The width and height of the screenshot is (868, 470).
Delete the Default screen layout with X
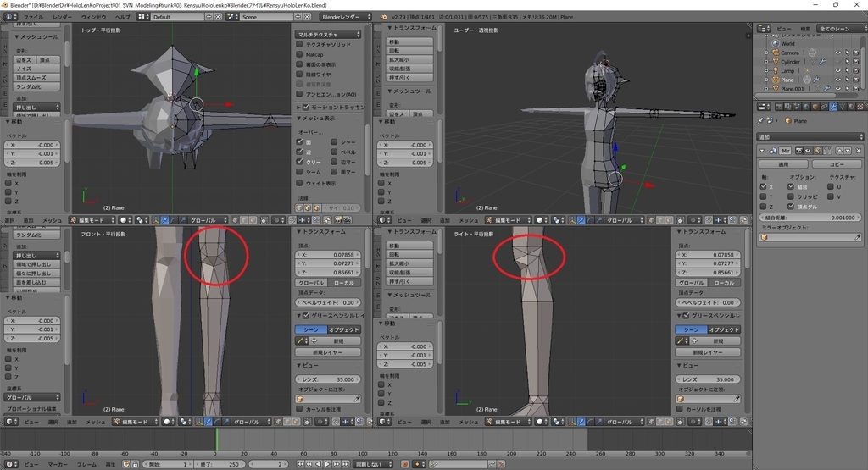pos(218,17)
